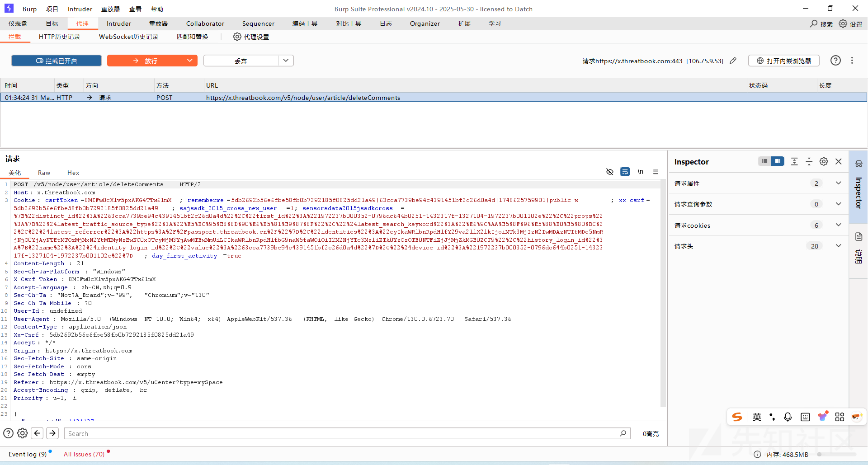Open search settings gear at bottom
Screen dimensions: 868x465
coord(22,433)
